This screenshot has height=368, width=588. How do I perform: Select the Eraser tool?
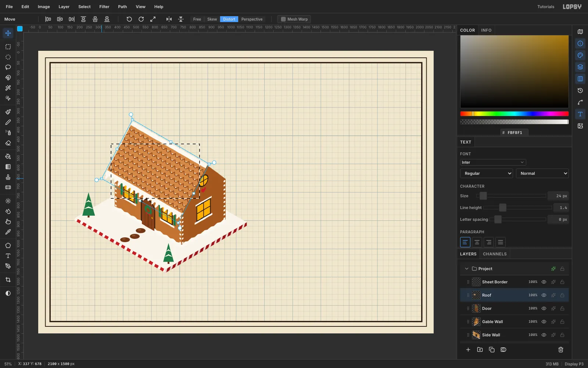(x=8, y=143)
